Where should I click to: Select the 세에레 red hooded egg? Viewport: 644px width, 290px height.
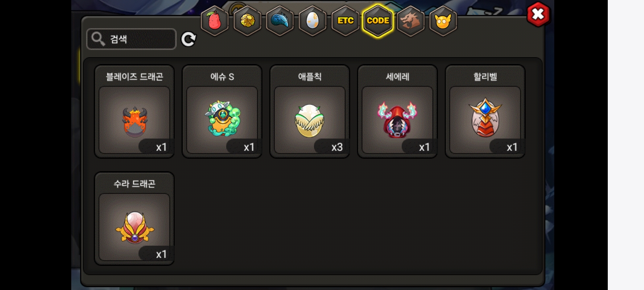tap(398, 112)
